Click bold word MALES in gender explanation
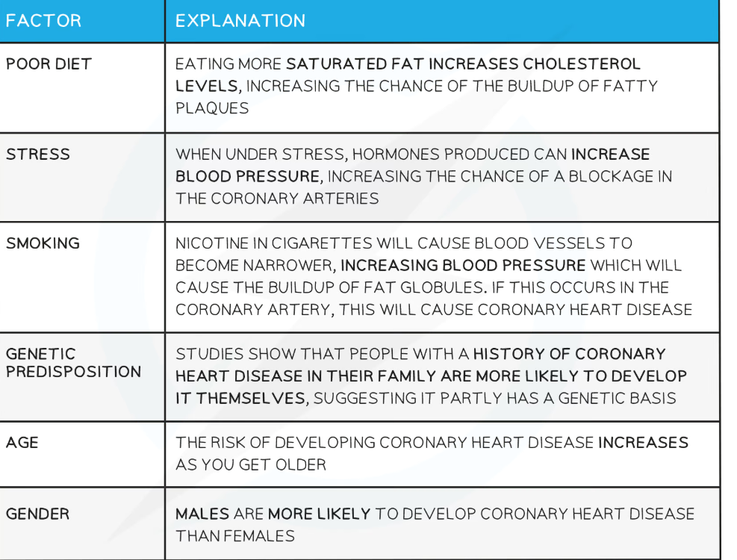This screenshot has width=737, height=560. point(202,514)
